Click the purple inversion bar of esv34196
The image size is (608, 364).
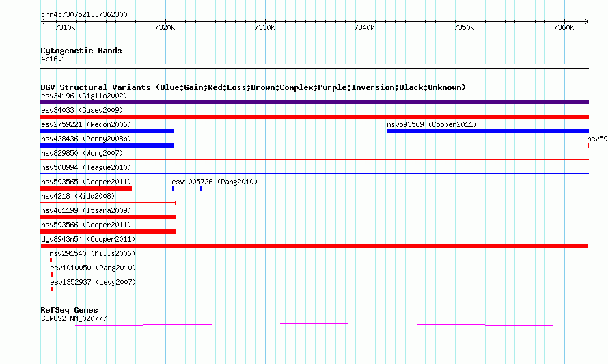tap(314, 102)
